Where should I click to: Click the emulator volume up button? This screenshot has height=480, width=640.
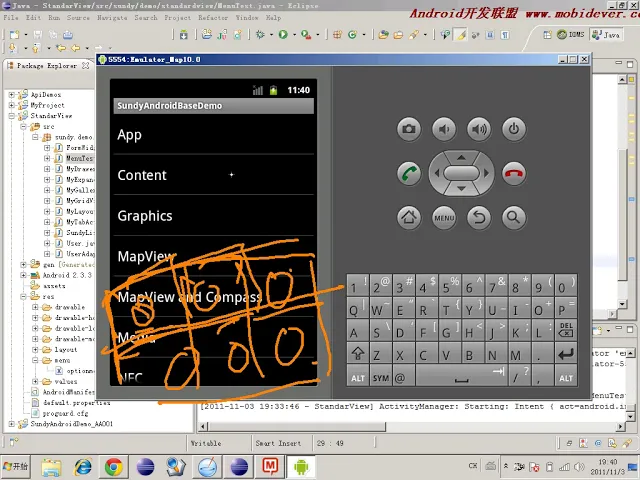(479, 129)
